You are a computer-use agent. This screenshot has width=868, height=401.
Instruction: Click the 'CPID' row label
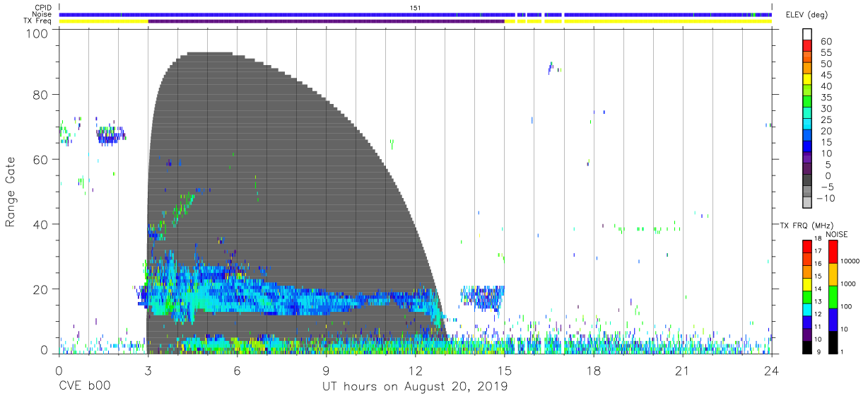click(x=44, y=8)
